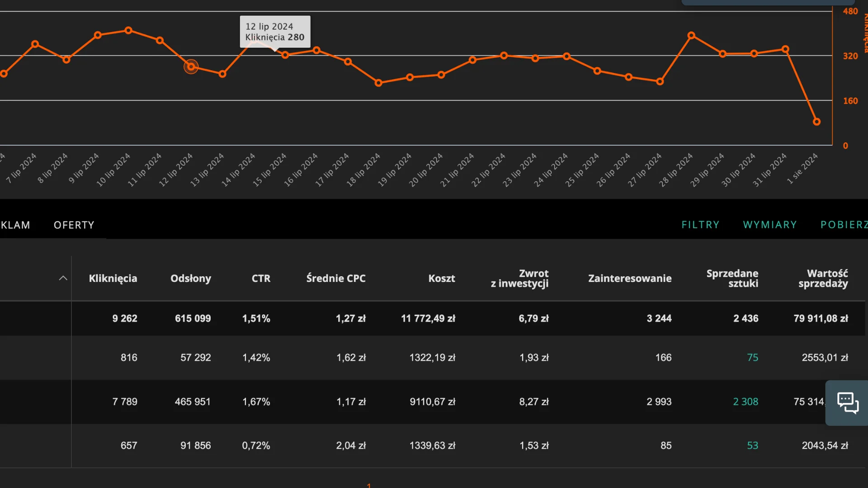Image resolution: width=868 pixels, height=488 pixels.
Task: Click the cost value 1339,63 zł
Action: [x=433, y=446]
